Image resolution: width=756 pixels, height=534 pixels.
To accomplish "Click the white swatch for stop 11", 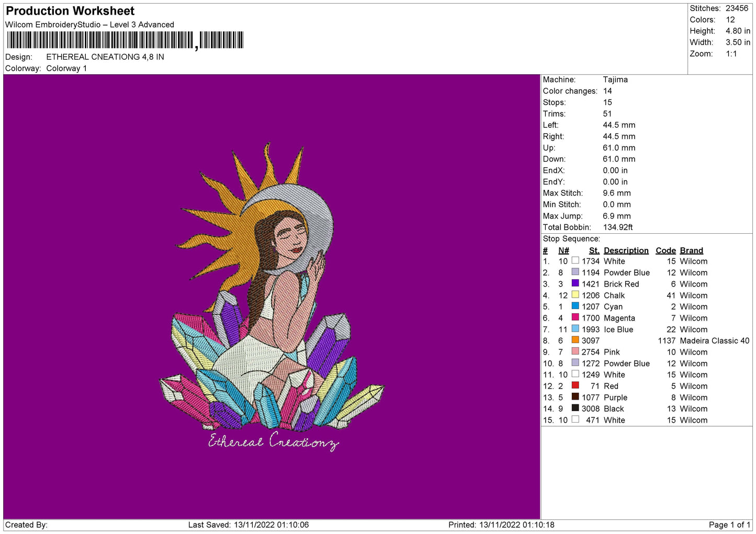I will point(575,374).
